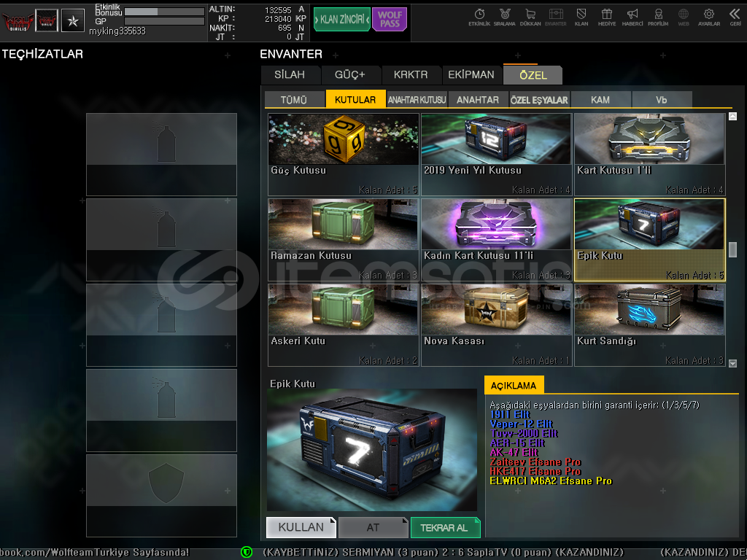Viewport: 747px width, 560px height.
Task: Click the ALTIN value 132595
Action: coord(278,9)
